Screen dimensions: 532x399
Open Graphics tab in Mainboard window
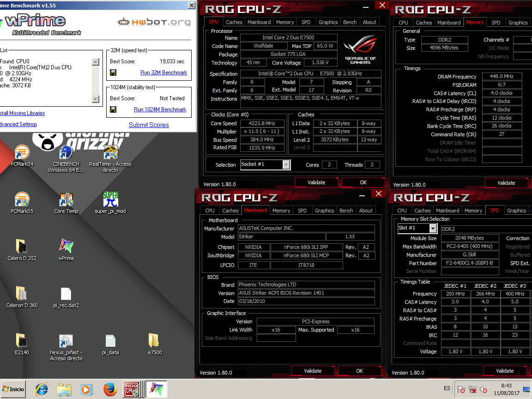[324, 211]
